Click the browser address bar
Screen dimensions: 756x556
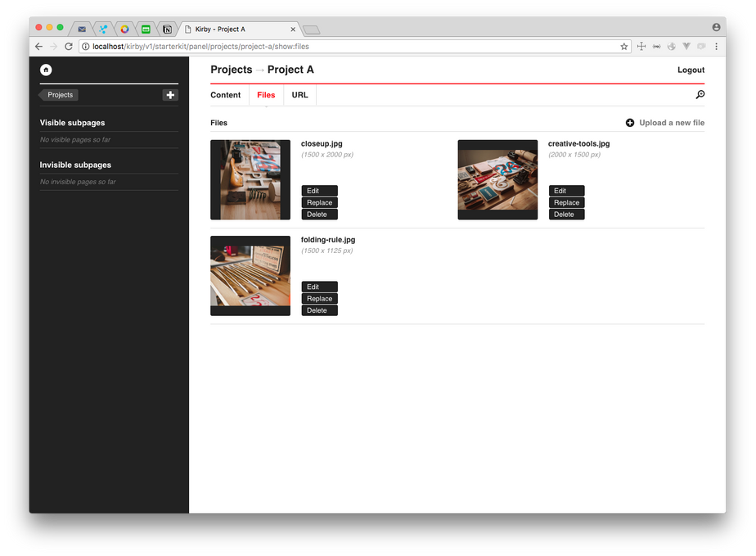(x=352, y=47)
